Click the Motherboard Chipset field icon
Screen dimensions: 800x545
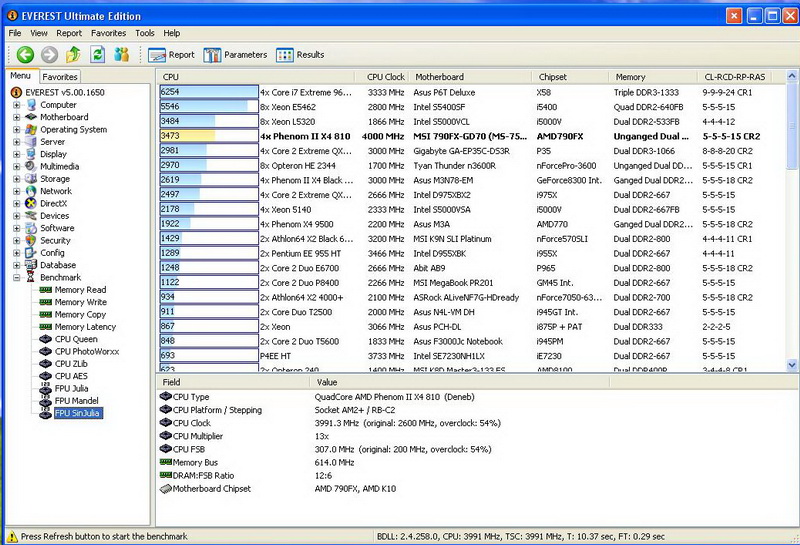[x=165, y=488]
